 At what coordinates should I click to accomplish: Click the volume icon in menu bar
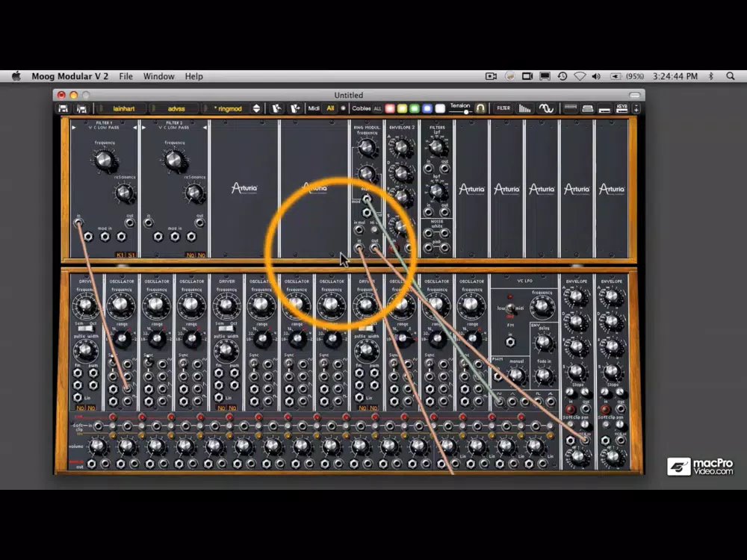pyautogui.click(x=596, y=76)
